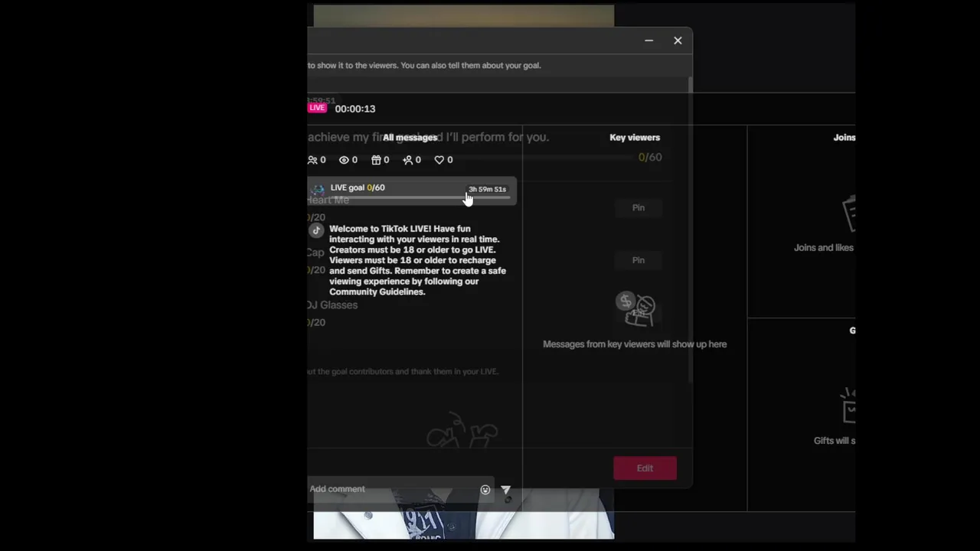
Task: Click the 'Joins and likes' text
Action: click(x=824, y=248)
